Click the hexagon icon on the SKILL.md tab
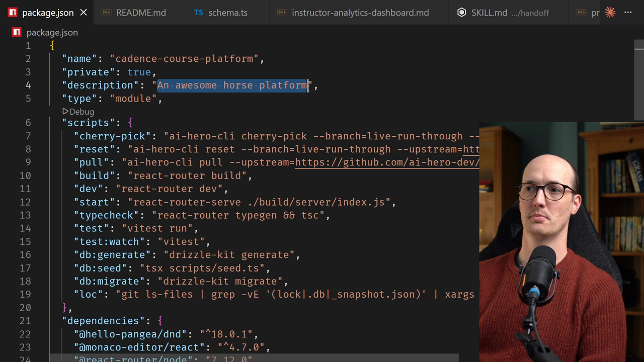The height and width of the screenshot is (362, 644). [461, 13]
